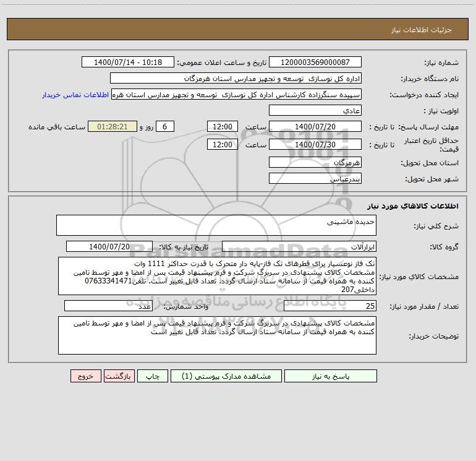
Task: Click the پاسخ به نیاز button
Action: pyautogui.click(x=331, y=376)
